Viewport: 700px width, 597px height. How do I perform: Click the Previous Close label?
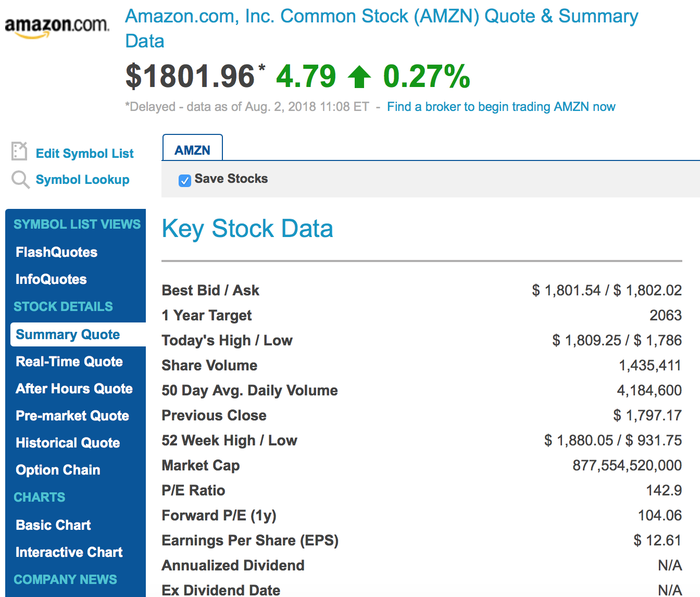click(x=214, y=415)
